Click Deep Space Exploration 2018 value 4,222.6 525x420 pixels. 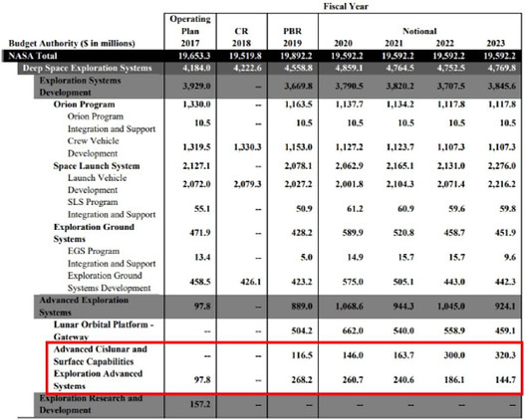(x=247, y=68)
